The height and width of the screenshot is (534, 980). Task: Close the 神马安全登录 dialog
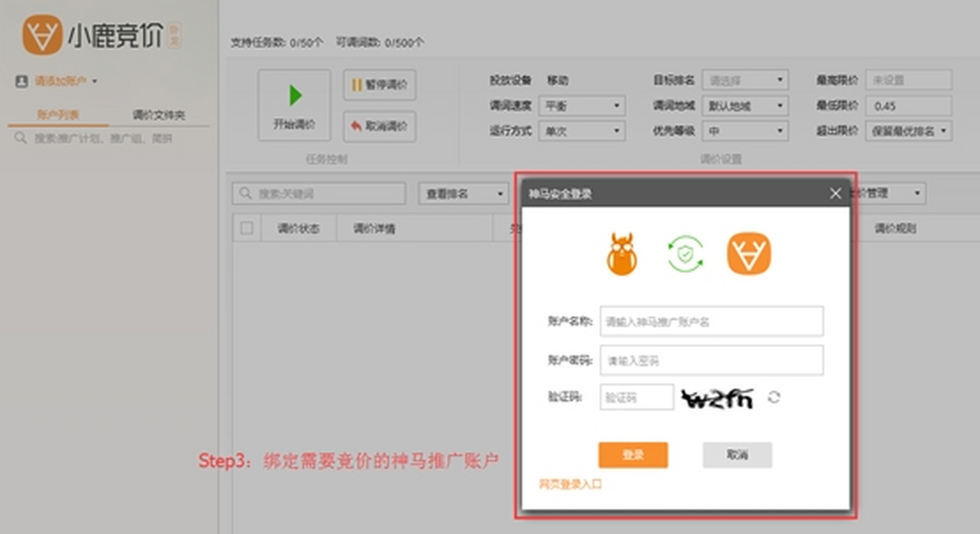click(835, 194)
